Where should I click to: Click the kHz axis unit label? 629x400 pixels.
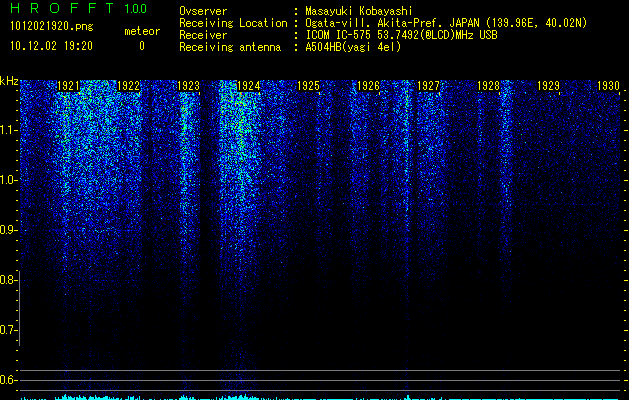click(9, 81)
